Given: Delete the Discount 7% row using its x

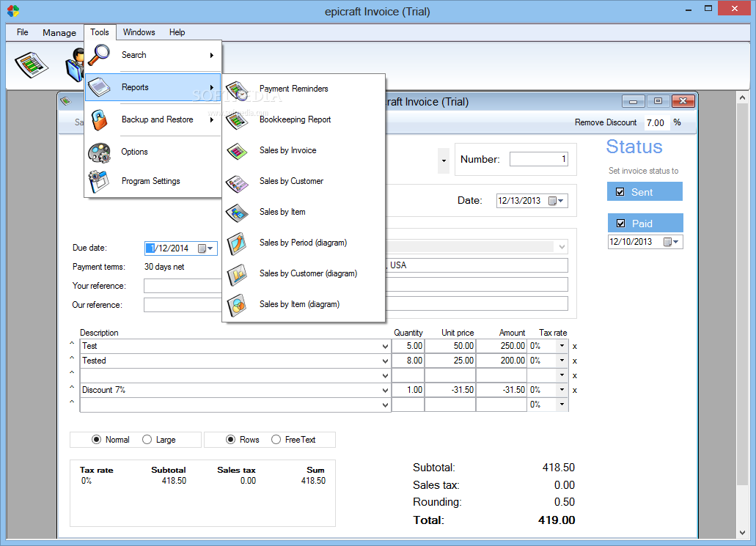Looking at the screenshot, I should click(575, 391).
